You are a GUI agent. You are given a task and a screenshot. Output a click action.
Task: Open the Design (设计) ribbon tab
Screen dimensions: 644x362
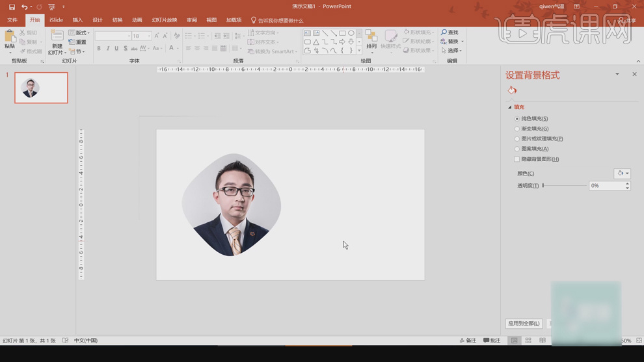pyautogui.click(x=97, y=20)
